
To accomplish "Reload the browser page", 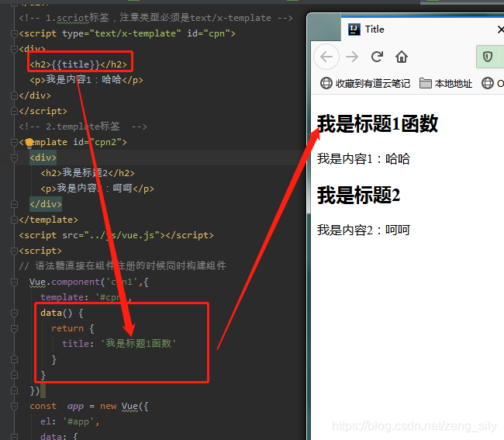I will [377, 57].
